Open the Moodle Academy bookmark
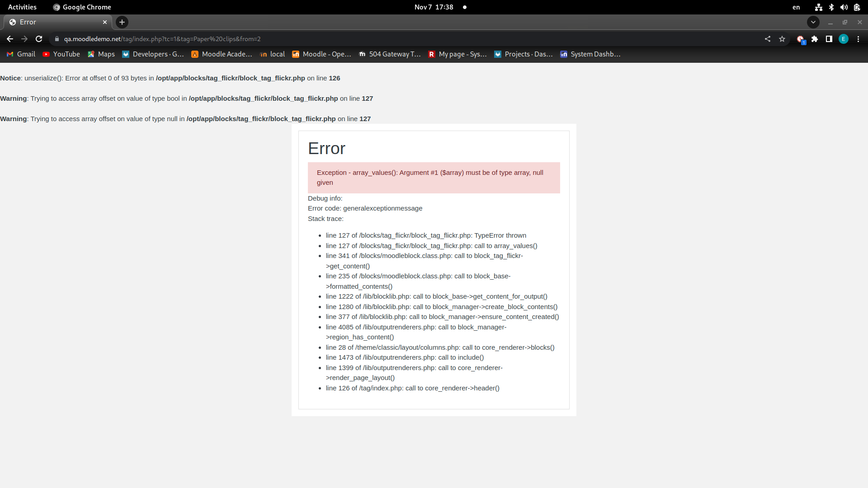Screen dimensions: 868x488 pyautogui.click(x=222, y=54)
